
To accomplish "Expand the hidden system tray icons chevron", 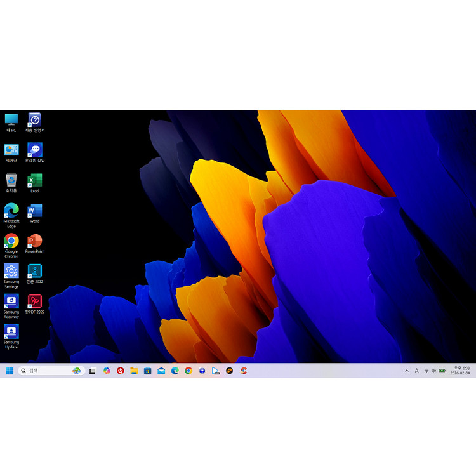I will click(407, 371).
